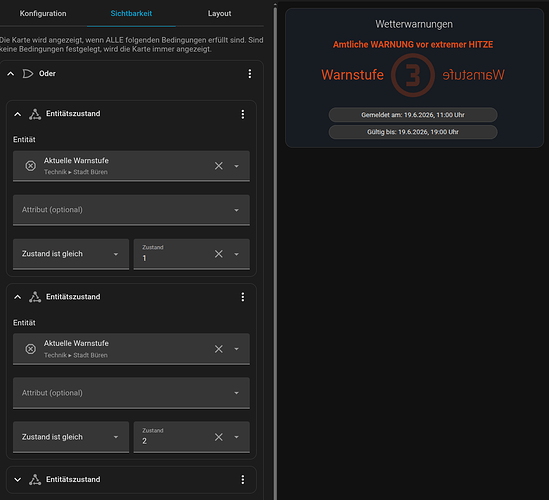Image resolution: width=549 pixels, height=500 pixels.
Task: Open the first Attribut (optional) dropdown
Action: point(131,210)
